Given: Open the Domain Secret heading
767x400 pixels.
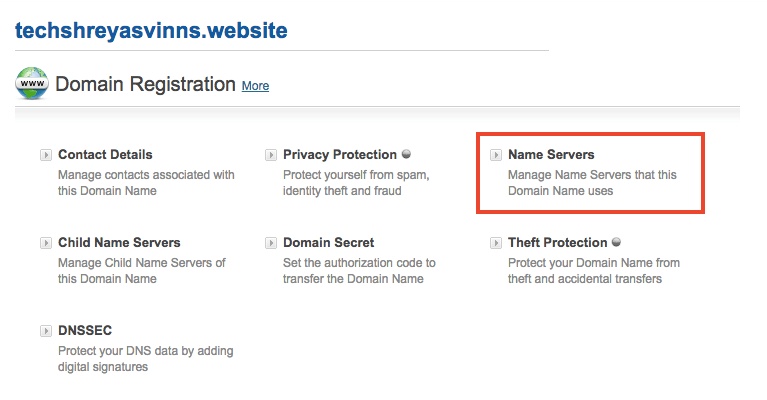Looking at the screenshot, I should point(329,243).
